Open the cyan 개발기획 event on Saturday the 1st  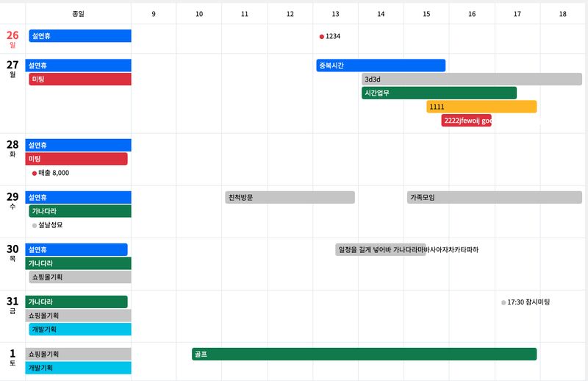(79, 368)
